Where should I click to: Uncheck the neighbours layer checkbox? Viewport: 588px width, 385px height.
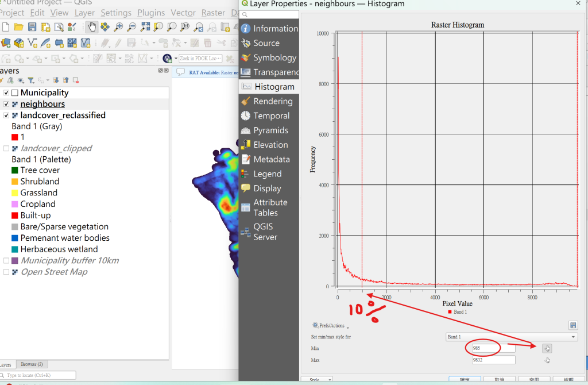(x=6, y=104)
